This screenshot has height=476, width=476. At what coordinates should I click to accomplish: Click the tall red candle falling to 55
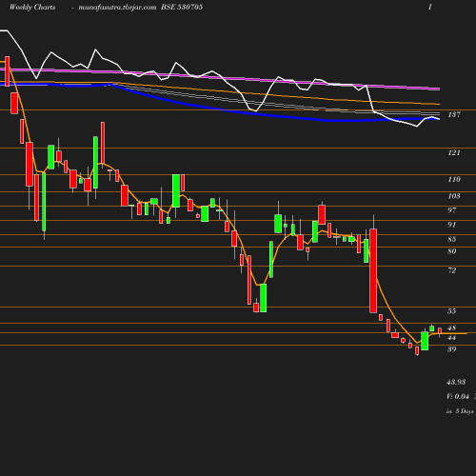(373, 270)
